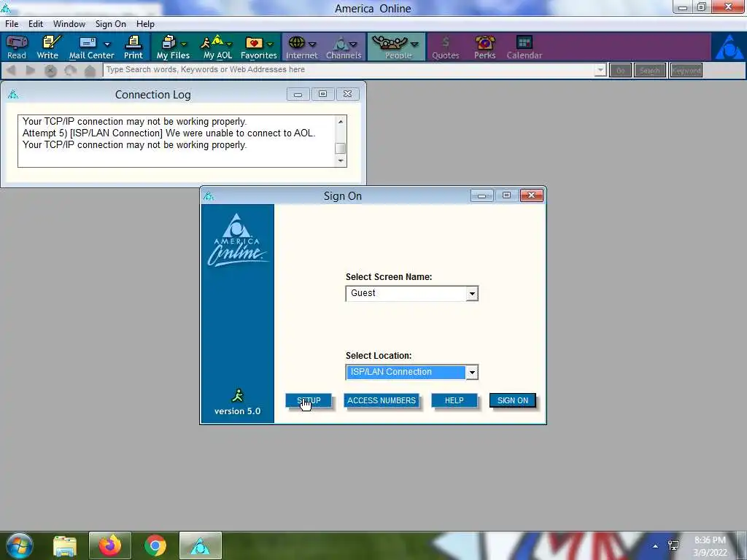
Task: Launch Chrome from the taskbar
Action: tap(155, 545)
